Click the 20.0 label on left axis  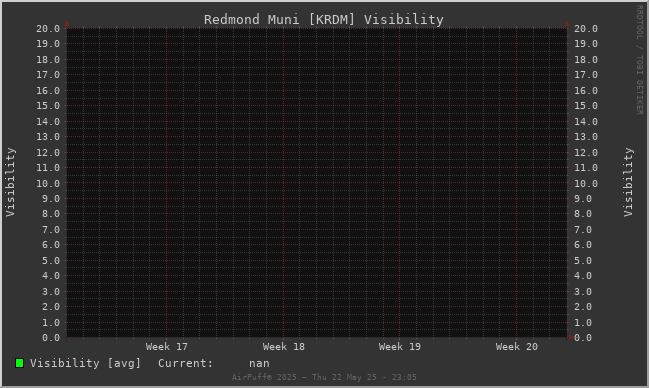pyautogui.click(x=48, y=29)
